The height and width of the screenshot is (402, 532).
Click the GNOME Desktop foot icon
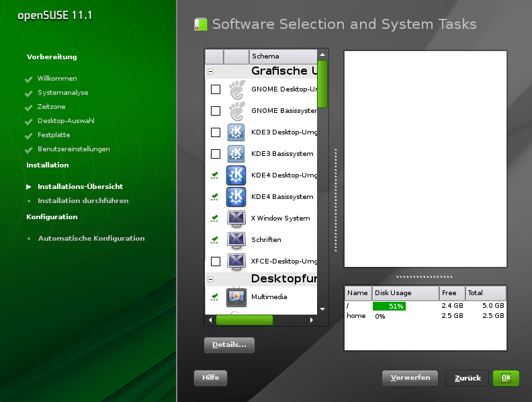[236, 89]
